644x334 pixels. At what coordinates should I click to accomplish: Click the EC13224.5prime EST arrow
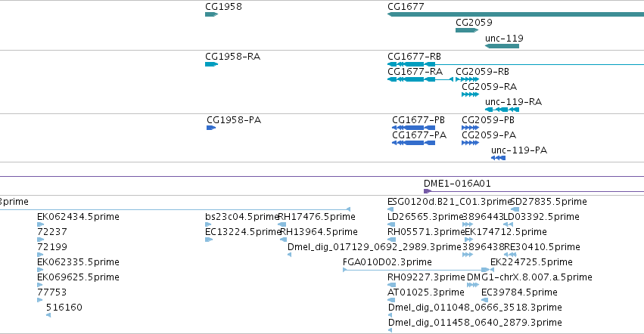tap(209, 240)
